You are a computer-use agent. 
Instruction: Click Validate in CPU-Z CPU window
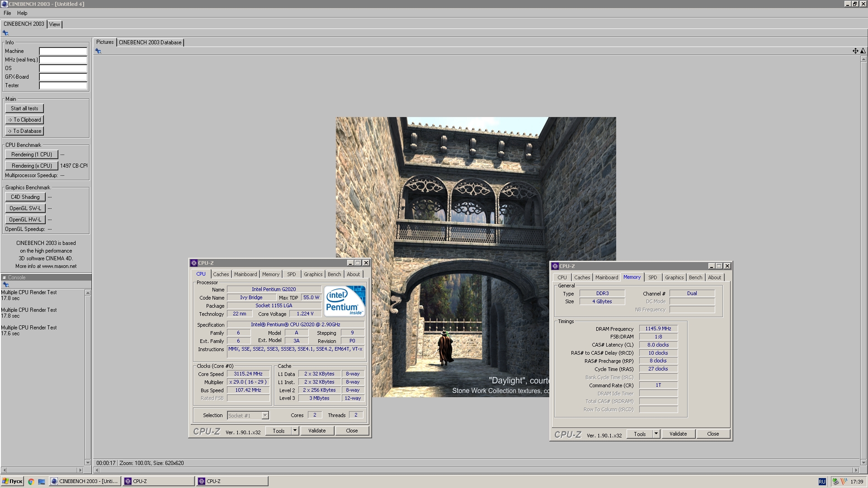[x=317, y=431]
